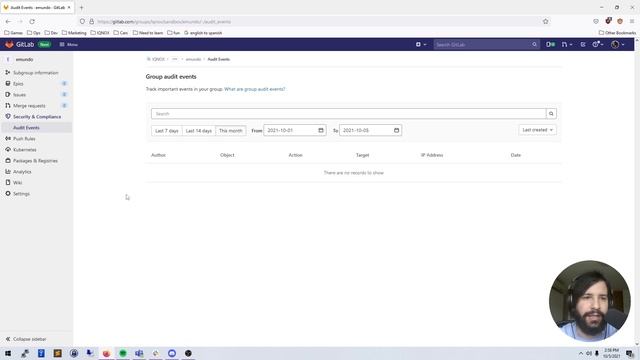Collapse the sidebar
640x360 pixels.
click(26, 339)
